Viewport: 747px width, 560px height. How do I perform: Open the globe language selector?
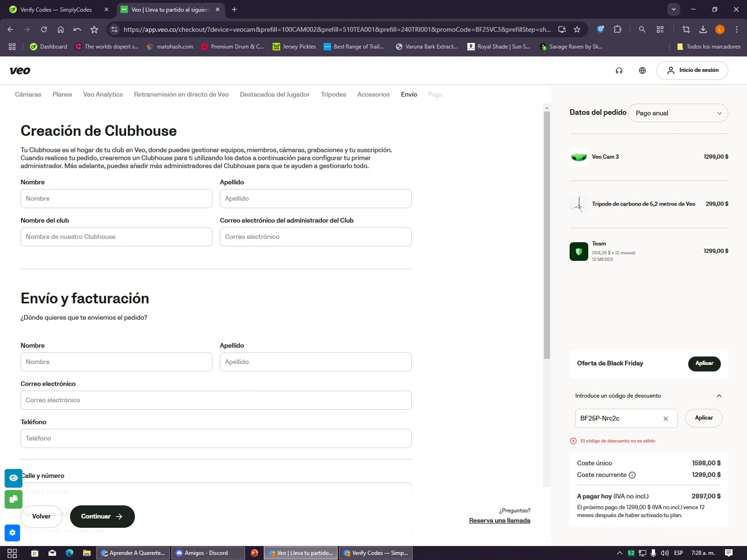click(642, 71)
